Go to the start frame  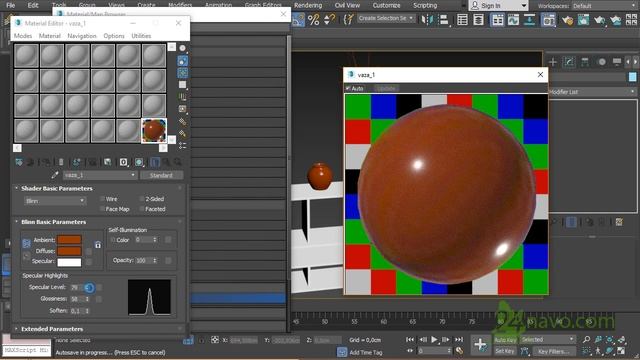[x=410, y=339]
